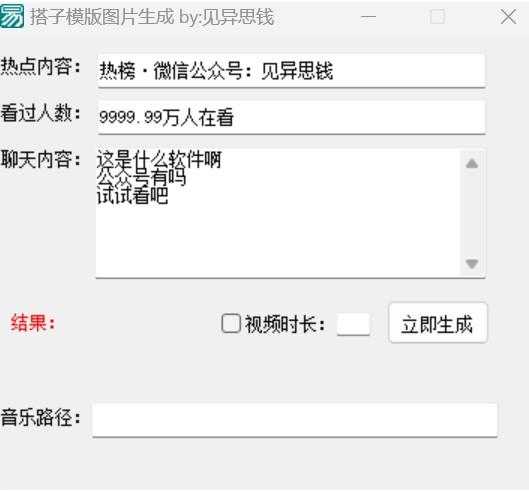
Task: Enable the 视频时长 checkbox
Action: pyautogui.click(x=231, y=323)
